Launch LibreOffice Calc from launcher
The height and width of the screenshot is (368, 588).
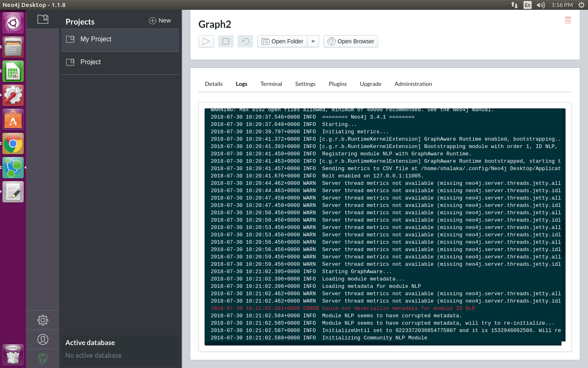pos(13,71)
